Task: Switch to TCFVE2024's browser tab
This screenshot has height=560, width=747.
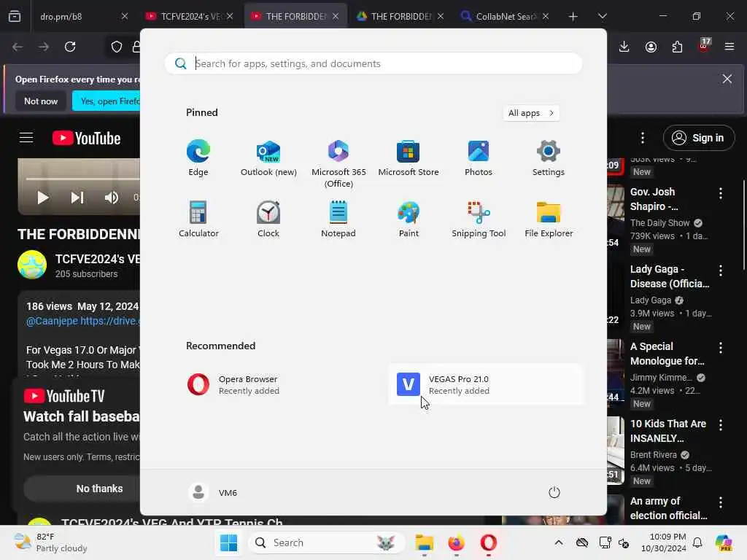Action: (x=189, y=16)
